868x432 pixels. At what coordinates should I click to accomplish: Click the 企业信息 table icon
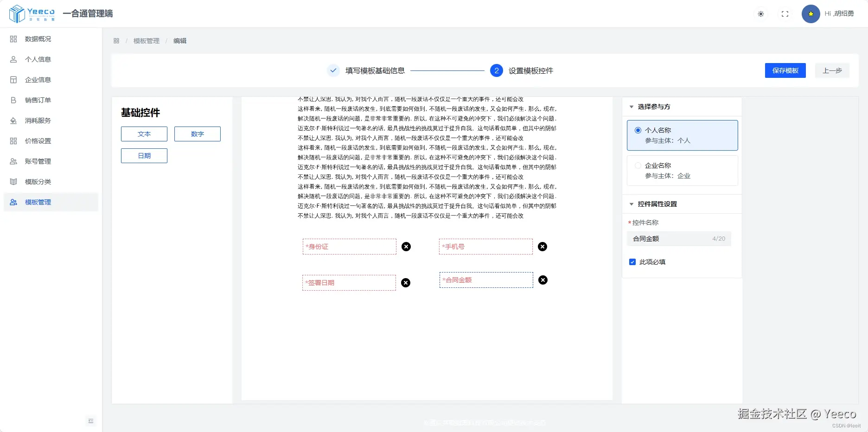coord(13,80)
